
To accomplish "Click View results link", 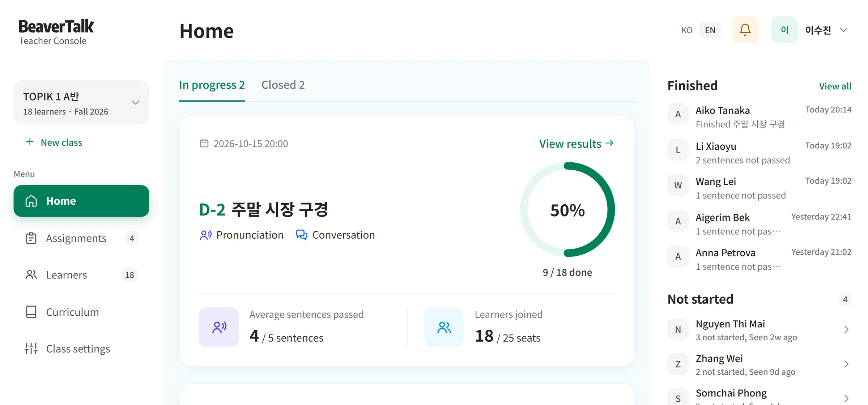I will click(x=576, y=144).
